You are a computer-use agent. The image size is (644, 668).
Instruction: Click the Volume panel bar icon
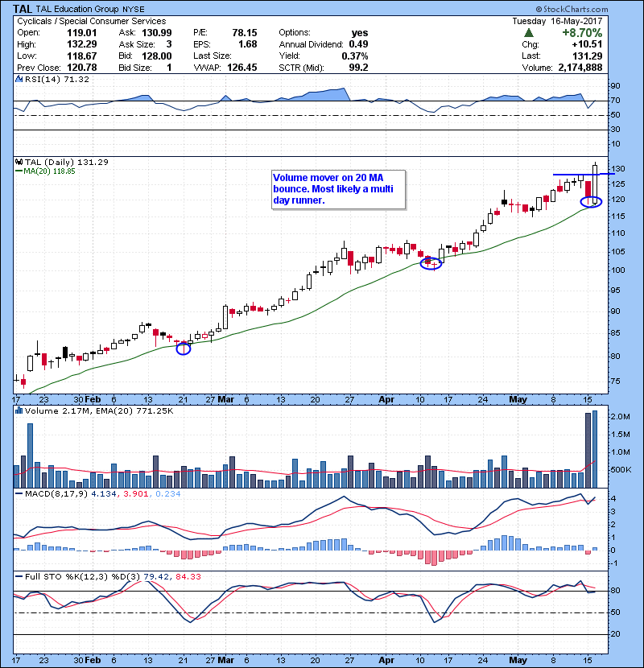(x=19, y=410)
